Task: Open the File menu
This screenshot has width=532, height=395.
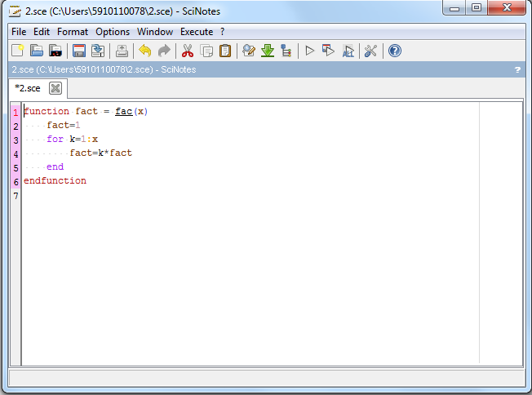Action: tap(19, 32)
